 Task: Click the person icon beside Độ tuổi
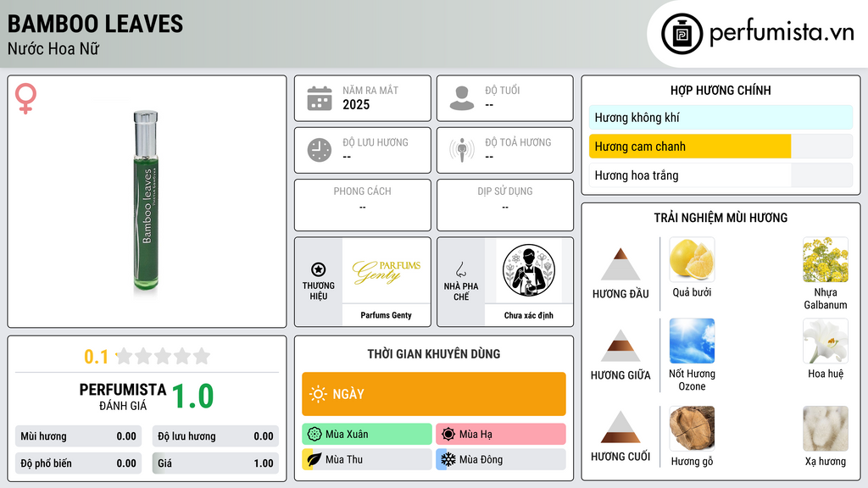(x=462, y=98)
